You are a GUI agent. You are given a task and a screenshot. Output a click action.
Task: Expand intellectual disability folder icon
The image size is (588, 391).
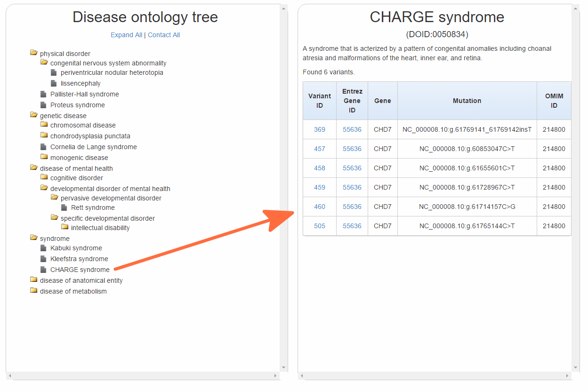(64, 227)
